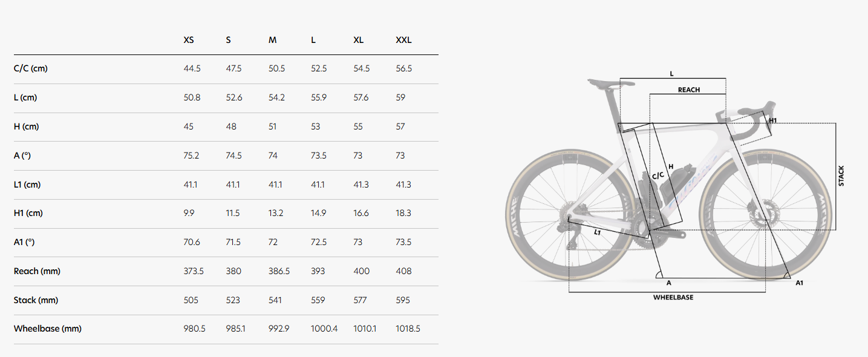This screenshot has width=868, height=357.
Task: Click the A1 angle label in diagram
Action: point(799,283)
